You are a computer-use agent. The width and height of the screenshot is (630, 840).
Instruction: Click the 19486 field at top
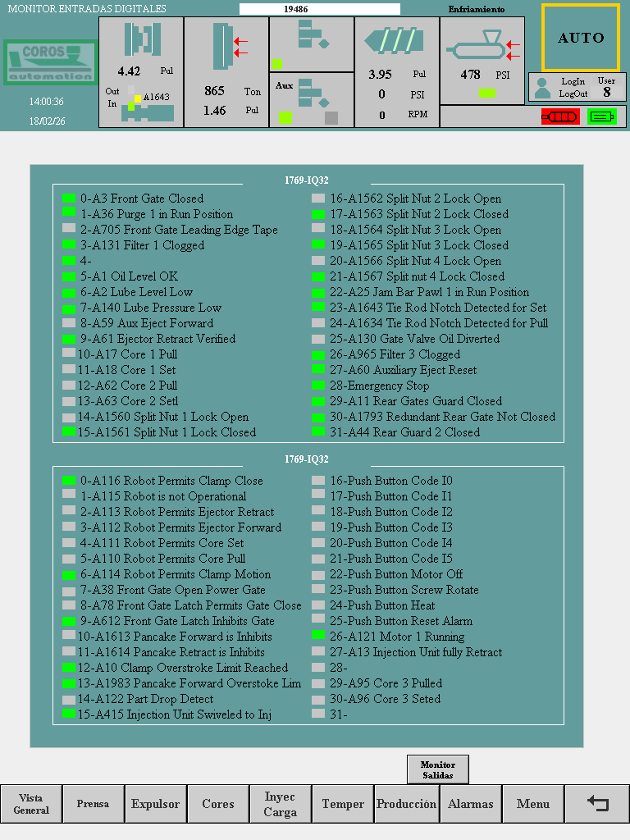tap(320, 9)
